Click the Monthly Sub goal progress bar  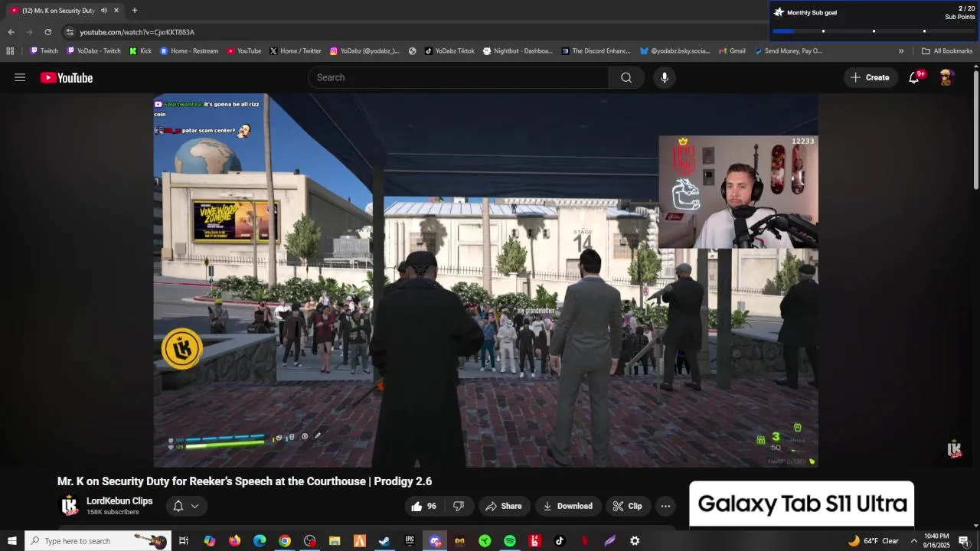point(874,31)
